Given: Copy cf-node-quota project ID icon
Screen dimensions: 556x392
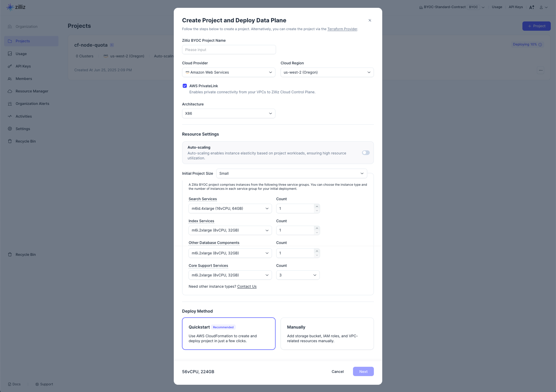Looking at the screenshot, I should [112, 45].
